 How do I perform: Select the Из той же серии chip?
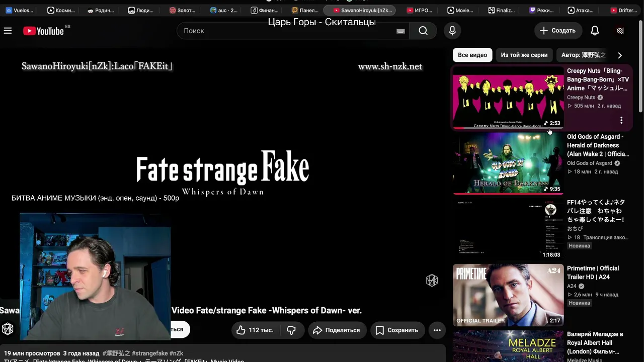click(524, 55)
